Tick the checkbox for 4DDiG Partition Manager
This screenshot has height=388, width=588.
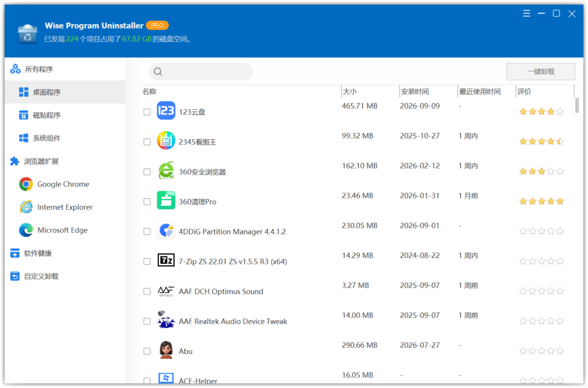(147, 232)
